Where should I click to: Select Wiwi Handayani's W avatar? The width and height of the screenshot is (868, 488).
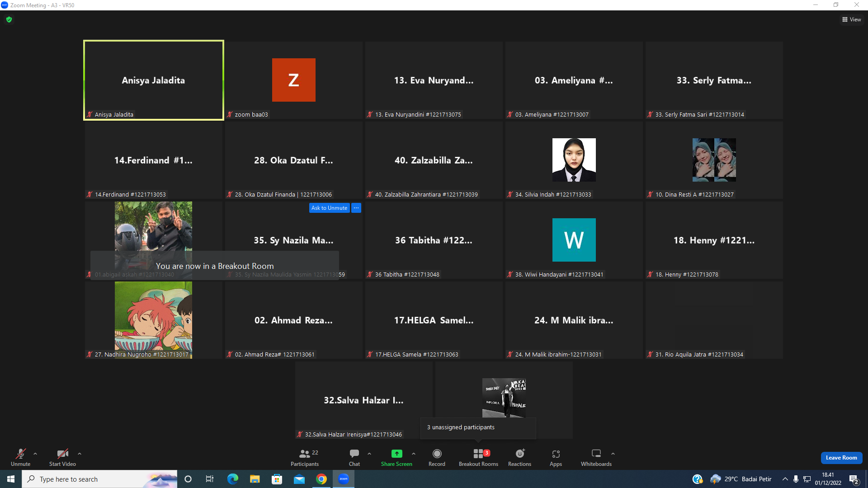574,240
